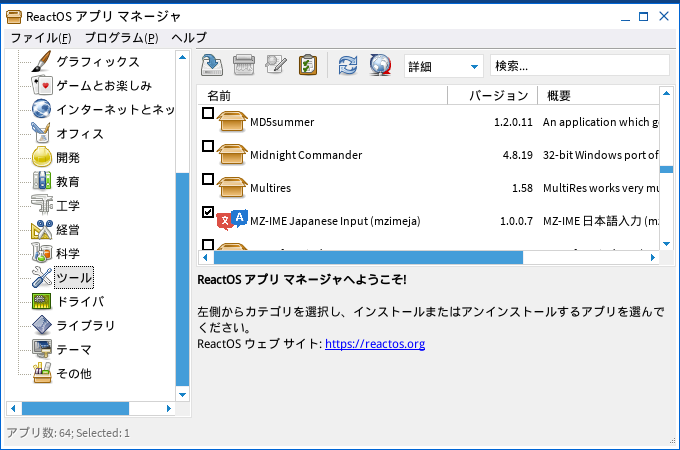Click the Modify toolbar icon
The width and height of the screenshot is (680, 450).
[276, 65]
